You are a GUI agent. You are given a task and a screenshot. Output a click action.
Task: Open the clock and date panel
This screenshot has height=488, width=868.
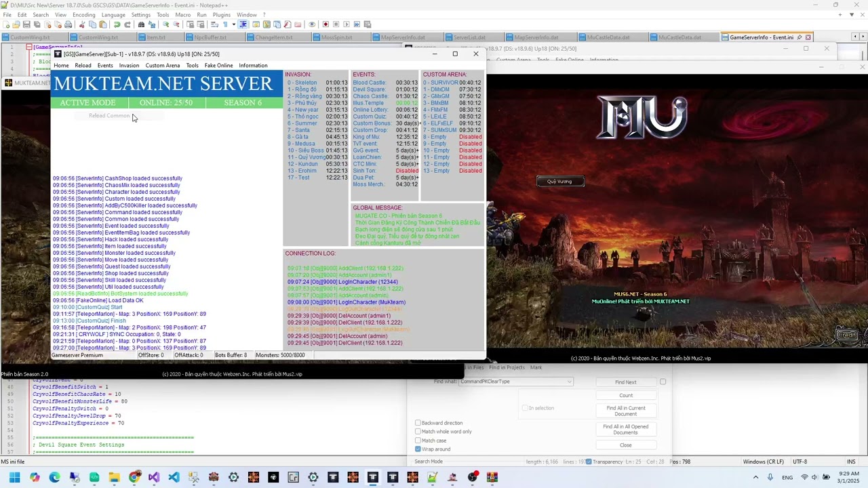(x=849, y=477)
